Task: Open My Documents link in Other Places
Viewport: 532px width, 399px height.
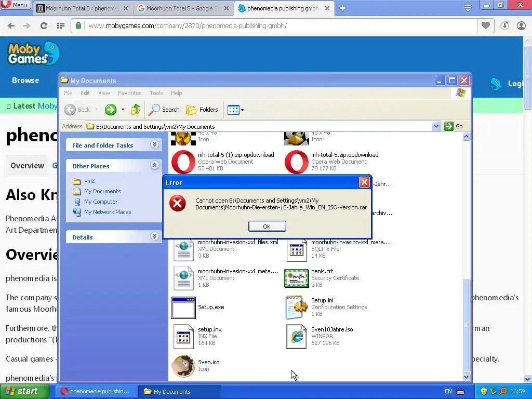Action: pos(102,191)
